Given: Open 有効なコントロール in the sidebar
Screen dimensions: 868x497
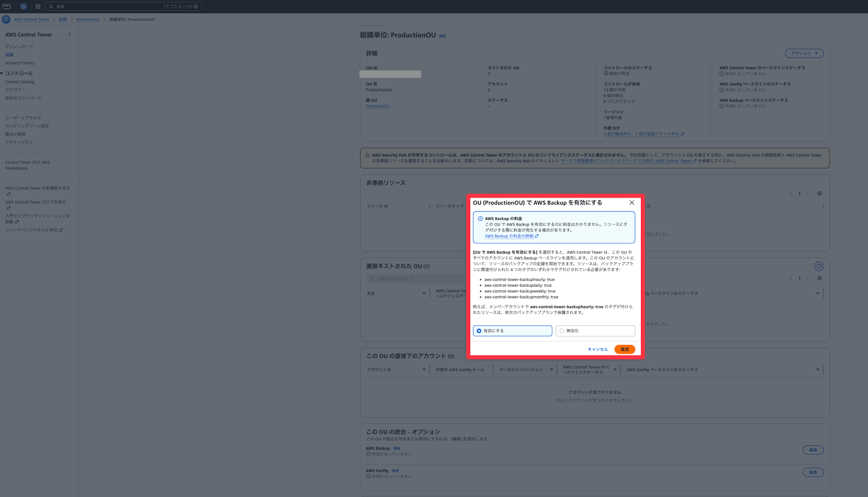Looking at the screenshot, I should pyautogui.click(x=23, y=98).
